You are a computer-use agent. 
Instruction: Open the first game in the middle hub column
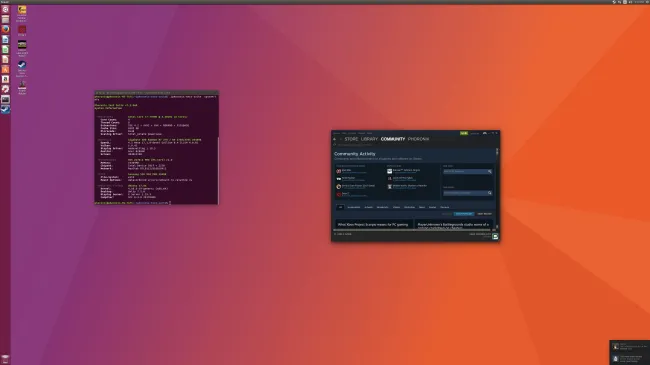tap(403, 171)
